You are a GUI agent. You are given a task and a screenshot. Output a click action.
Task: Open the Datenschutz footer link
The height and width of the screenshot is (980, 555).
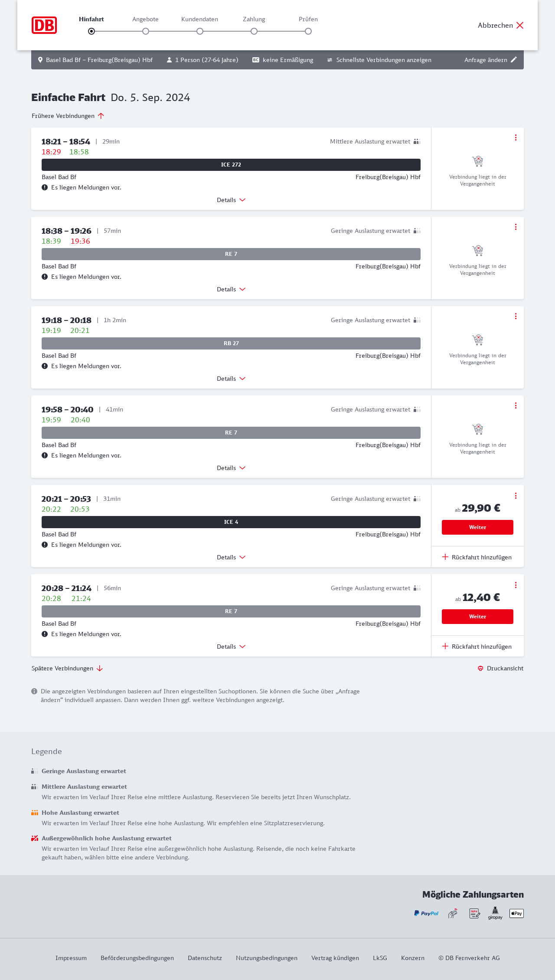(205, 958)
